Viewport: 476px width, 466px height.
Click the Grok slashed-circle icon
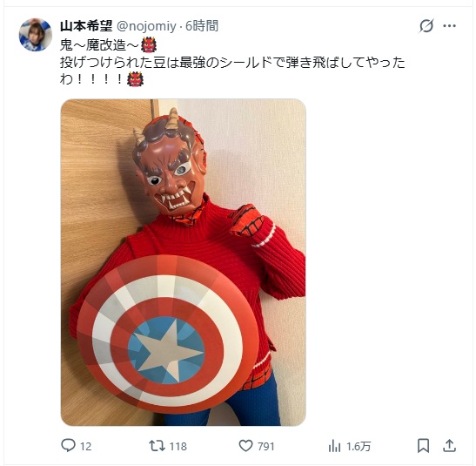(x=426, y=26)
